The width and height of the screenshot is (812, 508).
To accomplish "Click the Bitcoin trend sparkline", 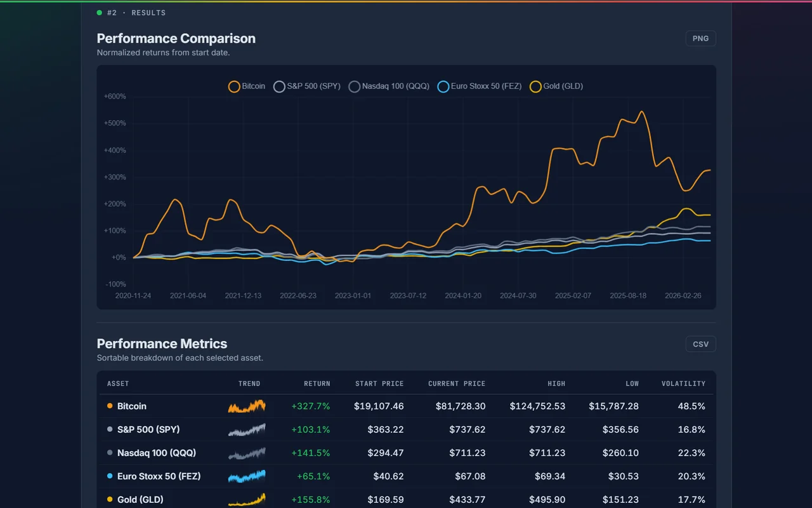I will [x=247, y=406].
